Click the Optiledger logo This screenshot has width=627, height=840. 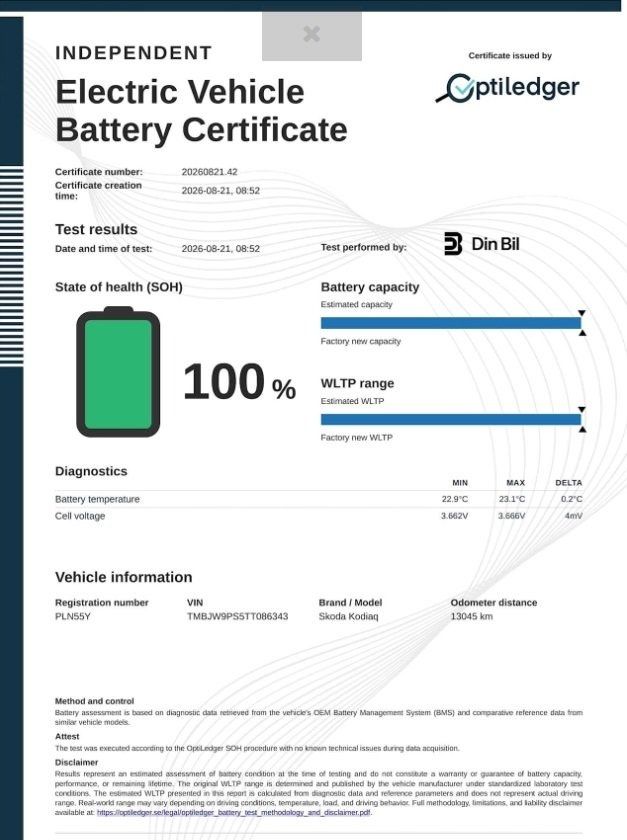click(x=507, y=88)
